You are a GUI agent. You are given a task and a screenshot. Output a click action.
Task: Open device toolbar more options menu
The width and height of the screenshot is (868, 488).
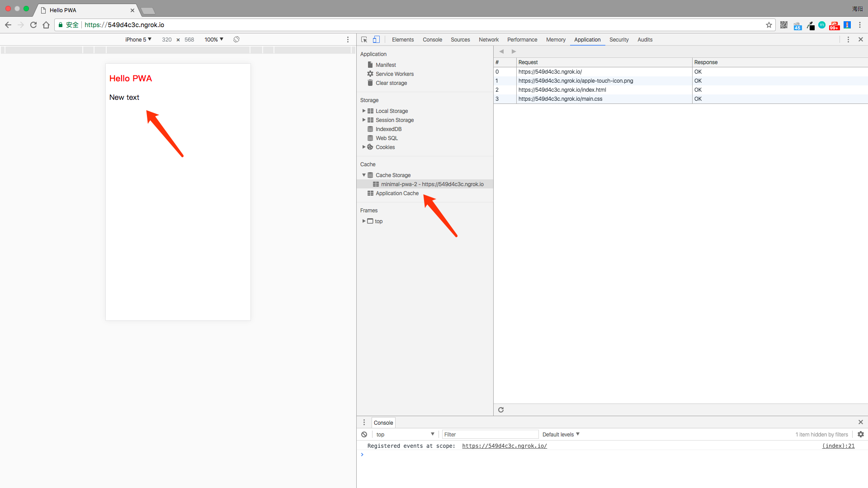348,40
